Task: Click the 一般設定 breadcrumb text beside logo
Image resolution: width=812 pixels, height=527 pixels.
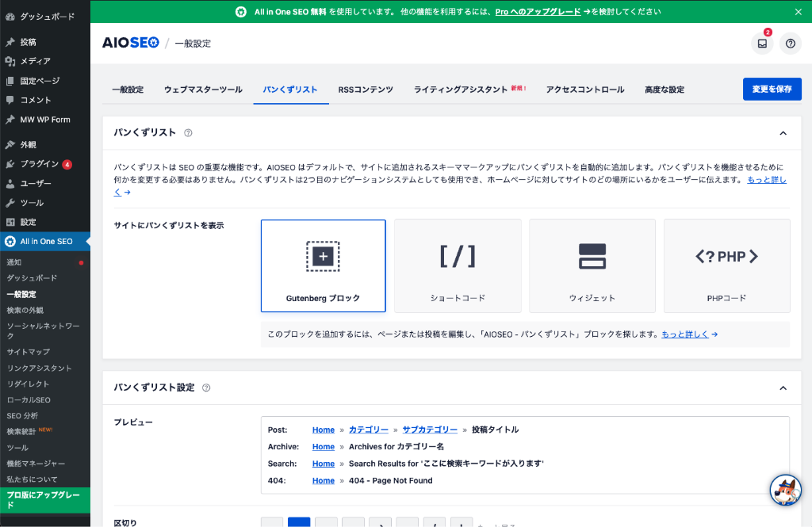Action: click(193, 44)
